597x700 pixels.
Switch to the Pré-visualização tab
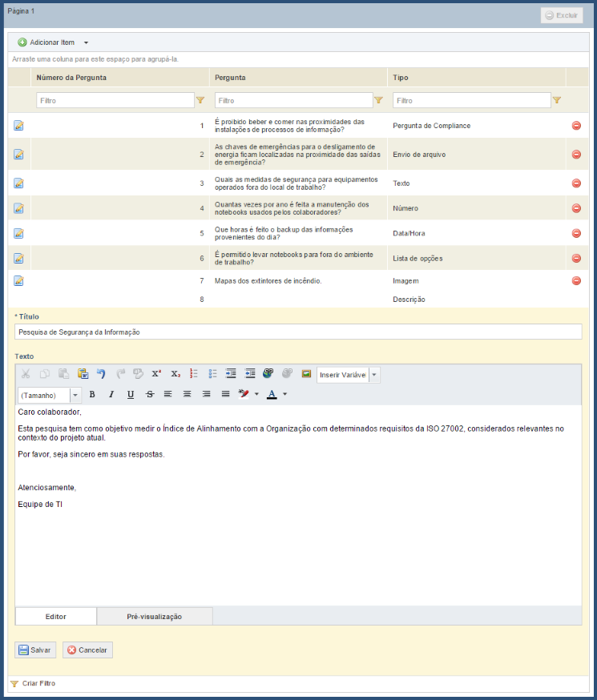[155, 617]
